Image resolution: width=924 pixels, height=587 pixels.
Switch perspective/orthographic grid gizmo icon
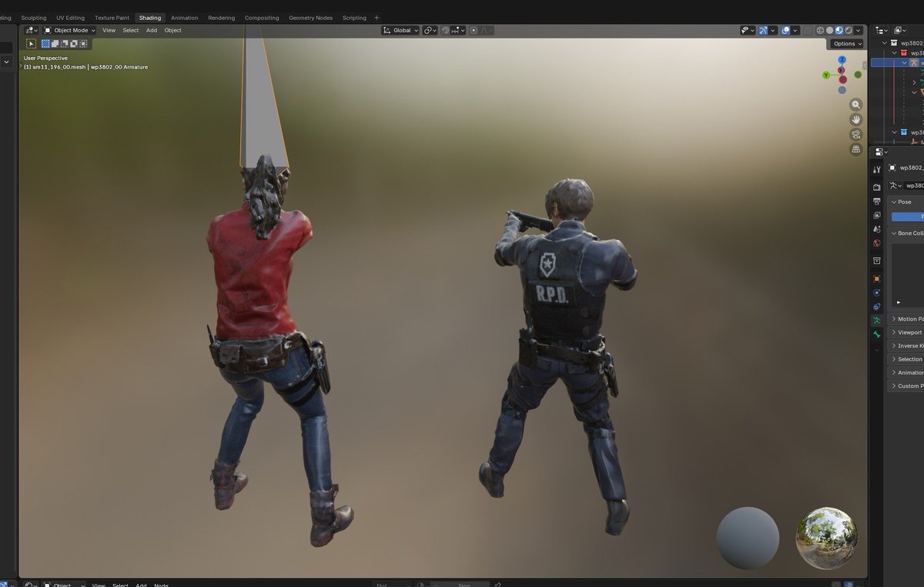click(855, 149)
